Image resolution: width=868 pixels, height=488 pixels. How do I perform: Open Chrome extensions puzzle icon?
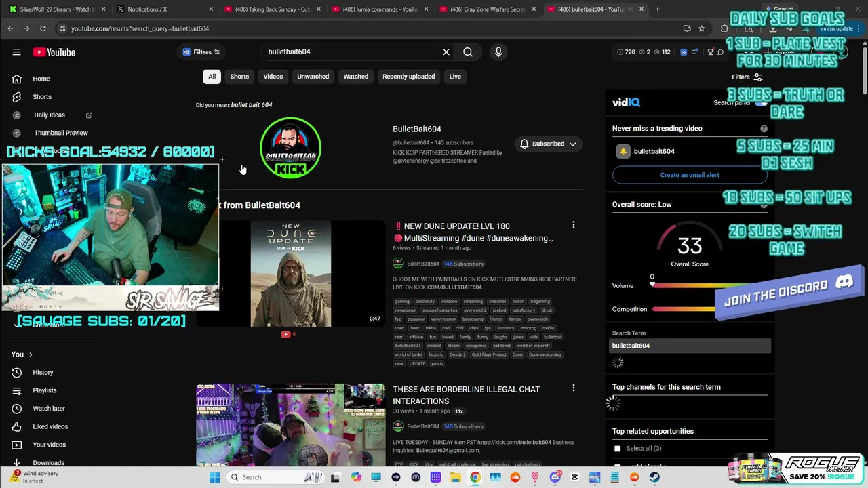[724, 28]
